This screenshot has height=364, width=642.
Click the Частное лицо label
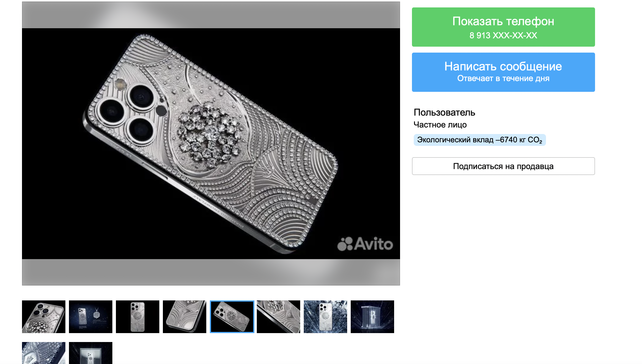point(440,125)
